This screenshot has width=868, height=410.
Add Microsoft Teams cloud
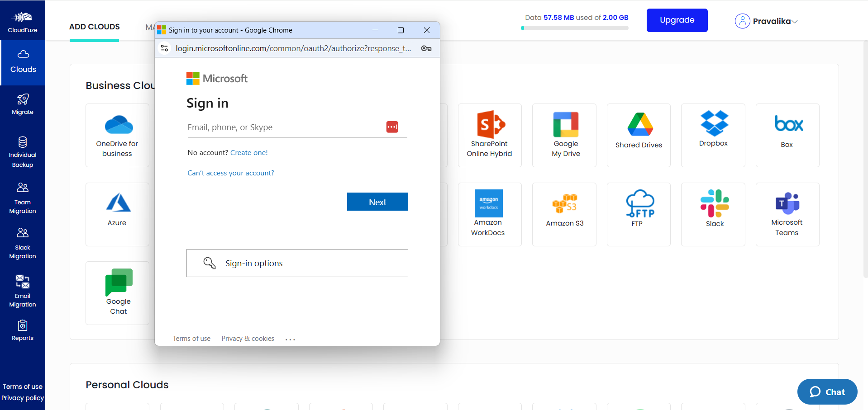tap(787, 214)
